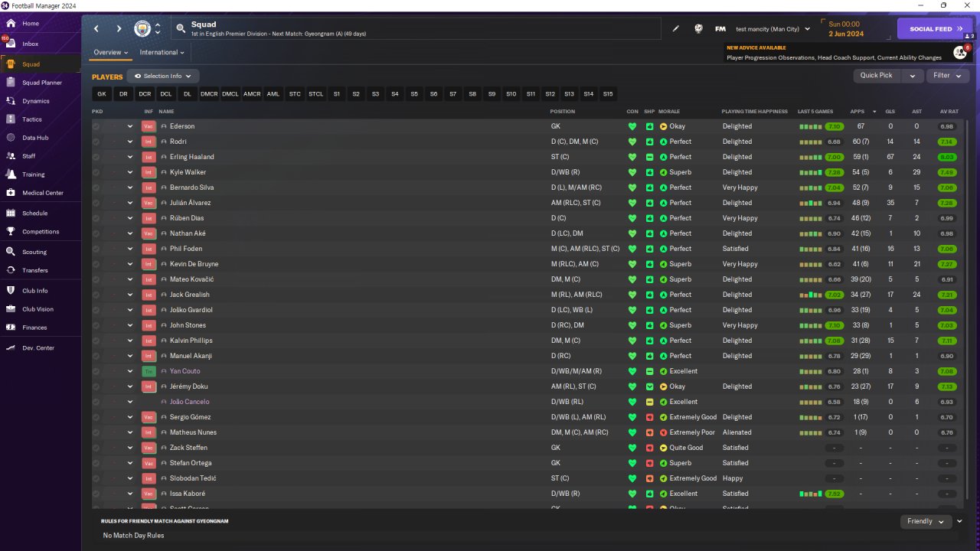
Task: Open the advice staff avatar icon
Action: point(959,52)
